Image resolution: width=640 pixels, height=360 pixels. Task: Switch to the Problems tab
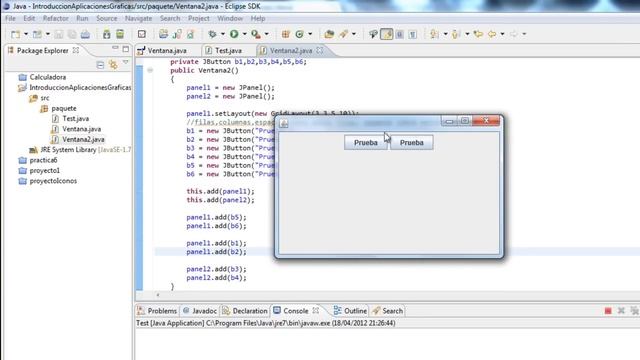click(x=158, y=311)
